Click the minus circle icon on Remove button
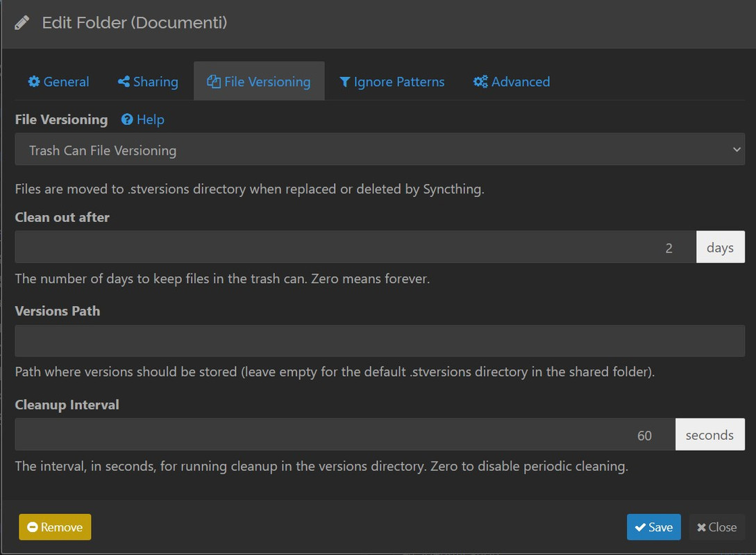This screenshot has width=756, height=555. 32,527
